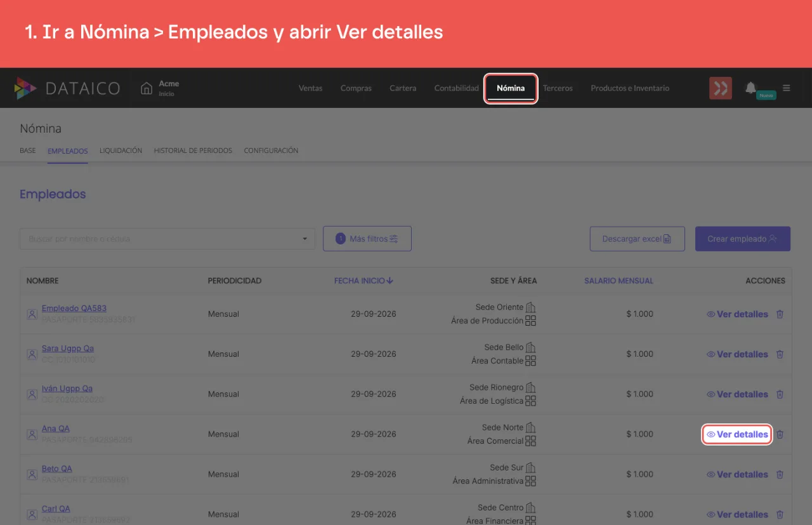
Task: Open the Terceros menu
Action: 558,88
